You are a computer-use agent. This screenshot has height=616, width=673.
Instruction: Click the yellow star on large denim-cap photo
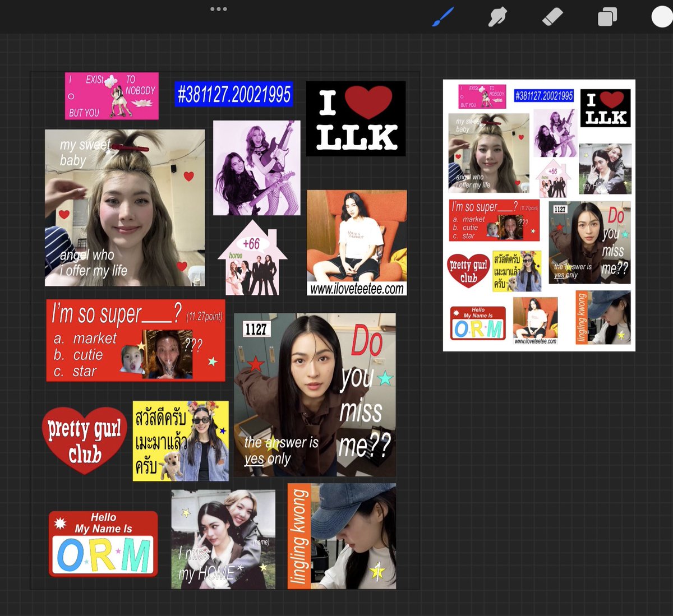click(377, 571)
